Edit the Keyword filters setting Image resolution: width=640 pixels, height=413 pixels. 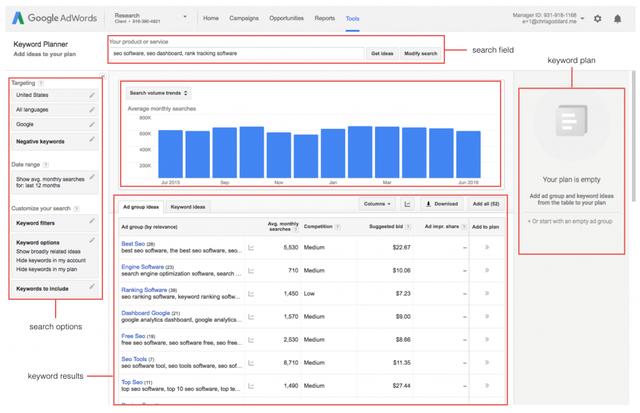(92, 222)
